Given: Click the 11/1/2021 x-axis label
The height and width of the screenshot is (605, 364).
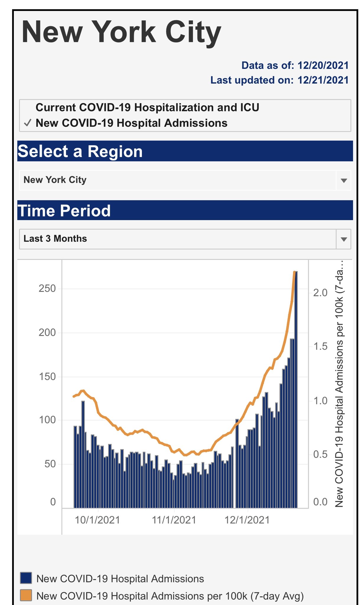Looking at the screenshot, I should tap(174, 520).
